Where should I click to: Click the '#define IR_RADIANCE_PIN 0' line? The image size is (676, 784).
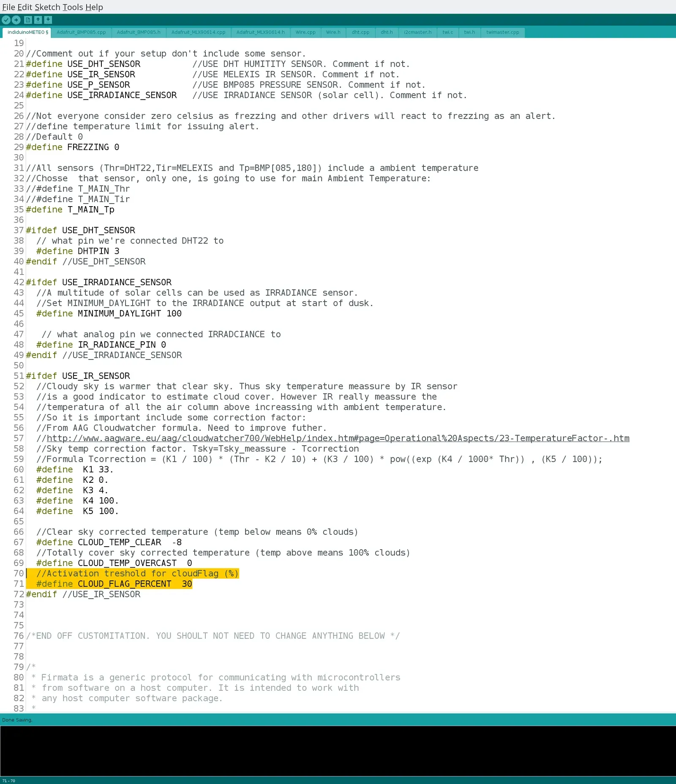coord(101,345)
